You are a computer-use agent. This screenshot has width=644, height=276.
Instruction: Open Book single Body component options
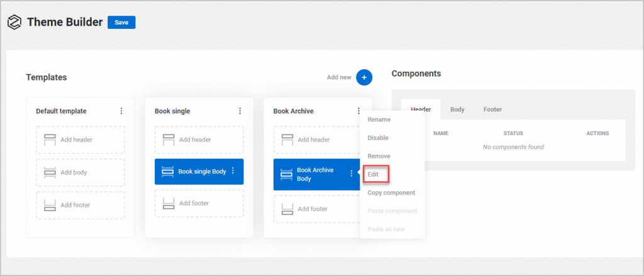(x=233, y=170)
